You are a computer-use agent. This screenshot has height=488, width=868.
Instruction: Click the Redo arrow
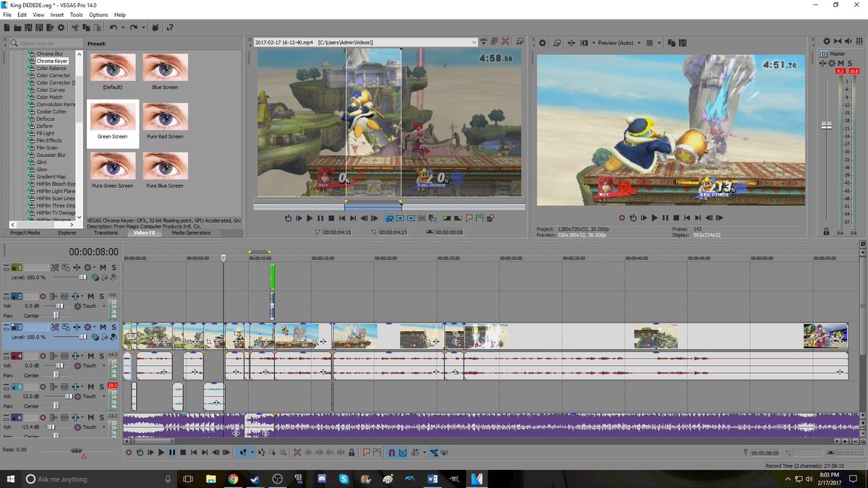133,27
